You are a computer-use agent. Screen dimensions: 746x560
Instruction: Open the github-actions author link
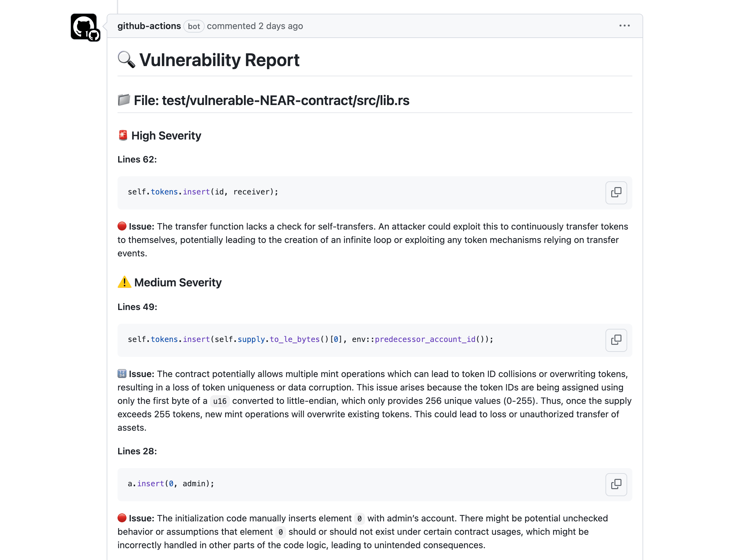pos(149,26)
